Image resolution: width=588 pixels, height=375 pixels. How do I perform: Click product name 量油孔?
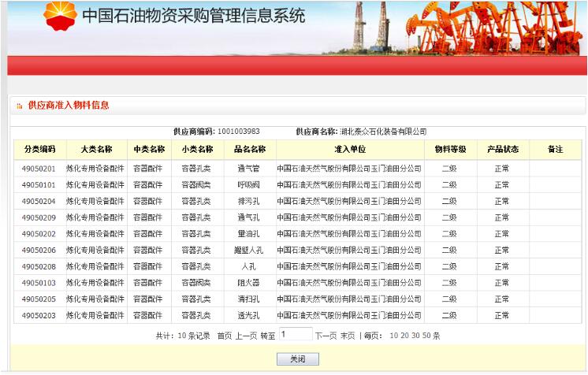point(248,234)
